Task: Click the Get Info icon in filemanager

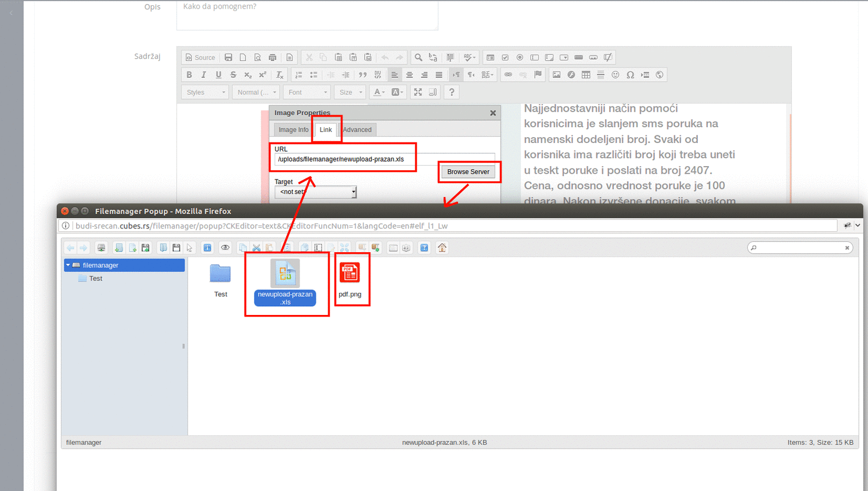Action: tap(207, 248)
